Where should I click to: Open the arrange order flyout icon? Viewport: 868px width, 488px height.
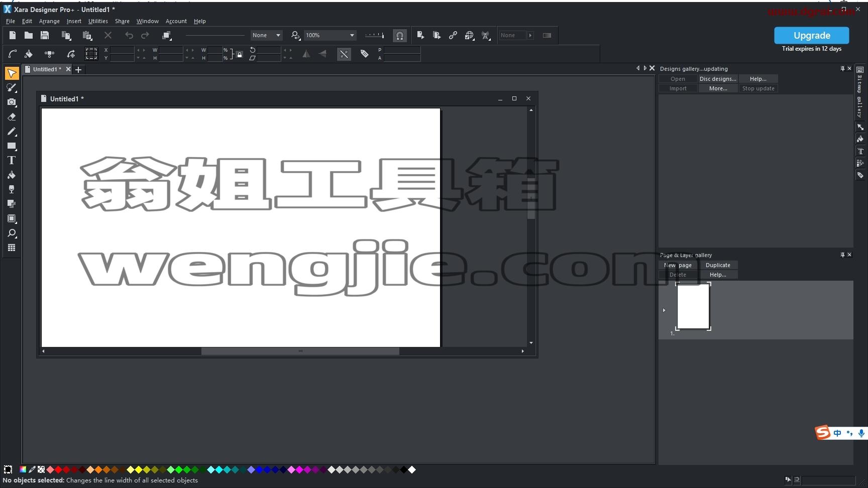pyautogui.click(x=167, y=35)
